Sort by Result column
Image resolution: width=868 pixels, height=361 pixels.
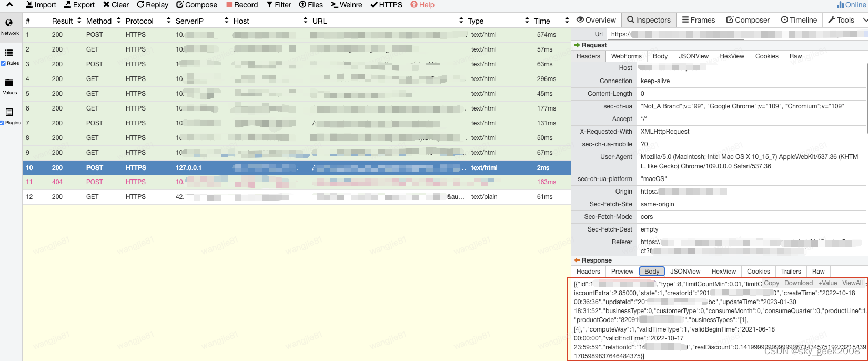66,21
